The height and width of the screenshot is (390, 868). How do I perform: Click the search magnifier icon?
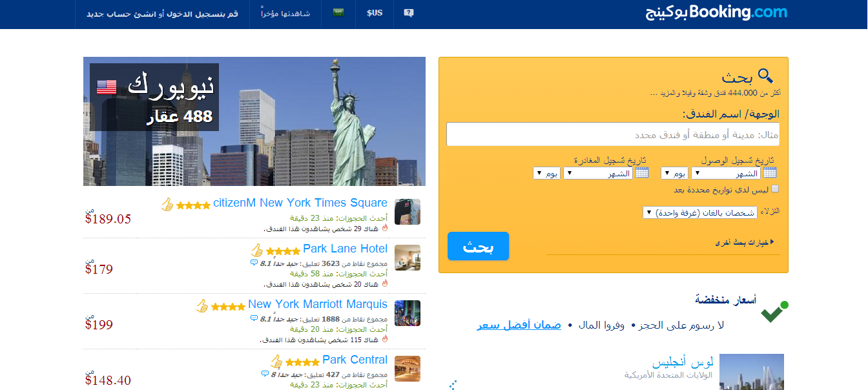click(x=765, y=76)
